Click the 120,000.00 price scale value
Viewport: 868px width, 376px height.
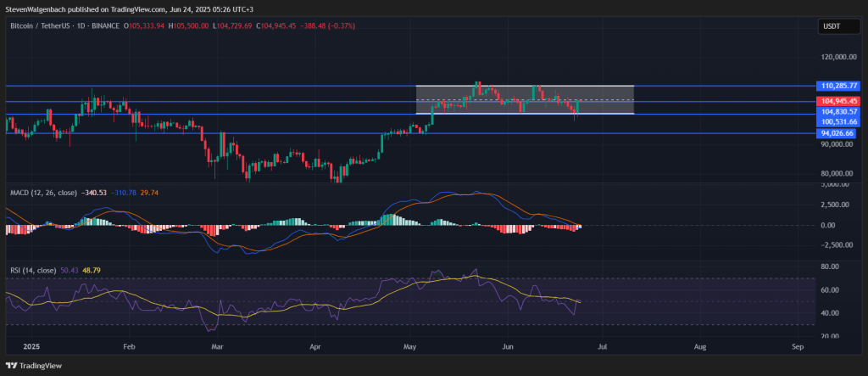point(837,58)
